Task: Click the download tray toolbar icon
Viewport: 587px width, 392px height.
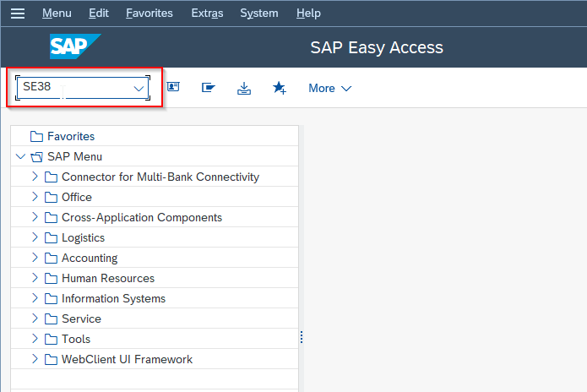Action: point(244,89)
